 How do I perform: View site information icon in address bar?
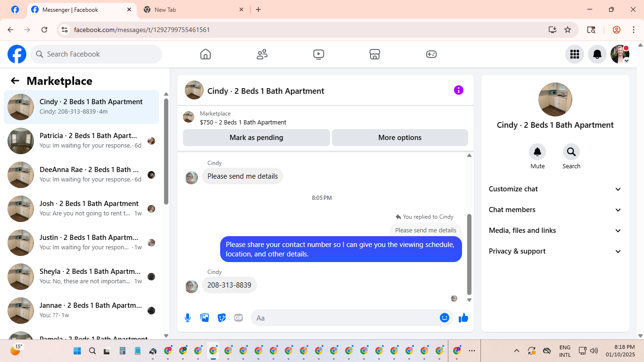pos(65,30)
